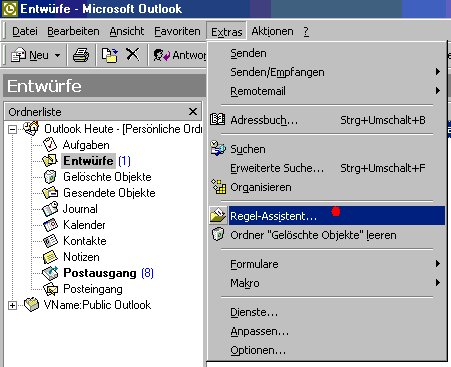Open the ? help menu
The height and width of the screenshot is (367, 451).
pyautogui.click(x=306, y=32)
